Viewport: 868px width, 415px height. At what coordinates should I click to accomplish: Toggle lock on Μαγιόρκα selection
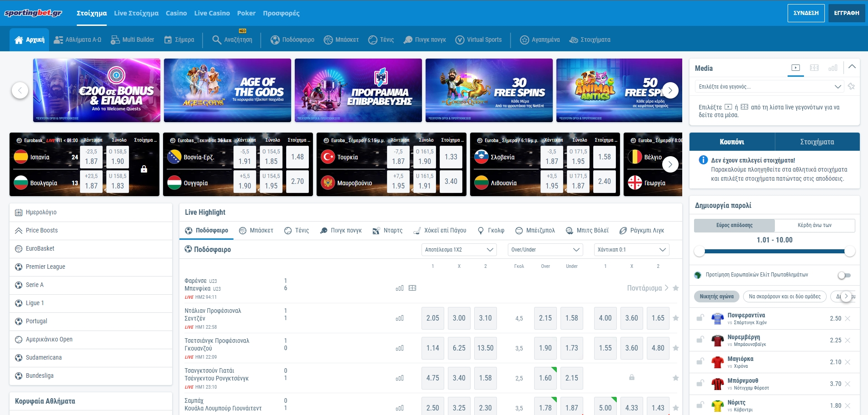700,361
